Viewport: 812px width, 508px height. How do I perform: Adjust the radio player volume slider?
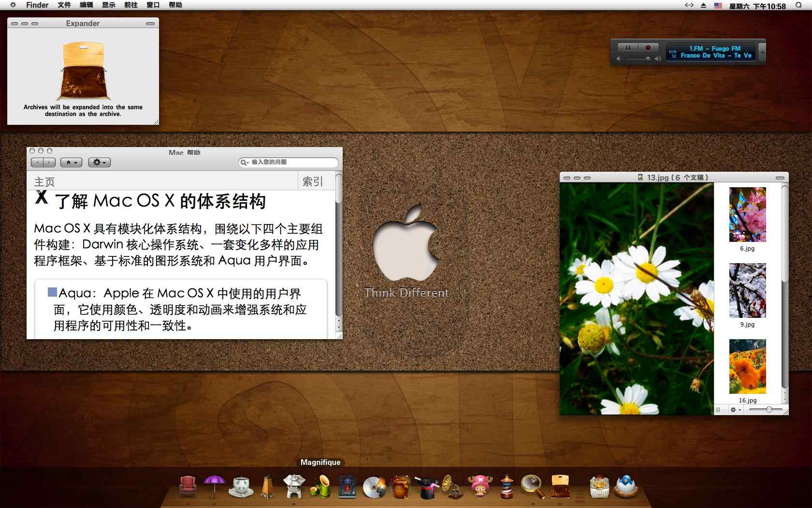pyautogui.click(x=638, y=59)
